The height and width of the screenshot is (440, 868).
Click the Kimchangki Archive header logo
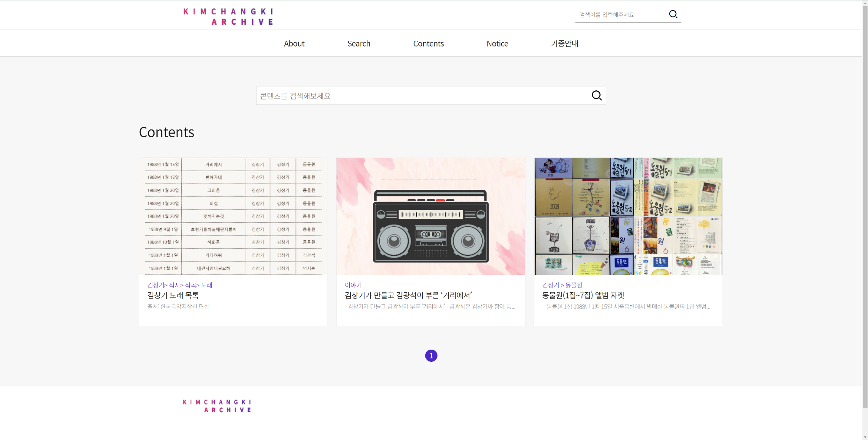pos(228,17)
